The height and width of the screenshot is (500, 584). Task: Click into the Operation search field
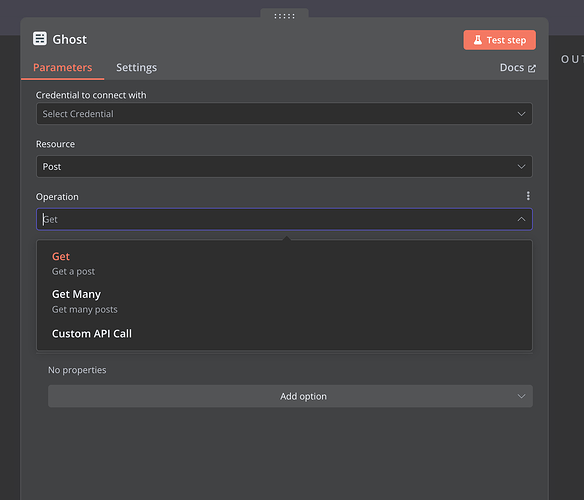point(277,219)
